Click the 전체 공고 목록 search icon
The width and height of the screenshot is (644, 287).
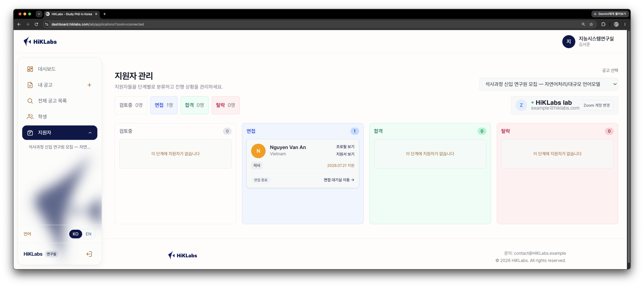(30, 101)
